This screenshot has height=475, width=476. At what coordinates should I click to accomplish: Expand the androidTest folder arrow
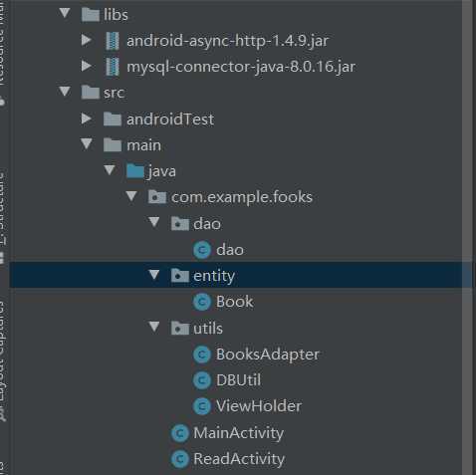click(87, 119)
